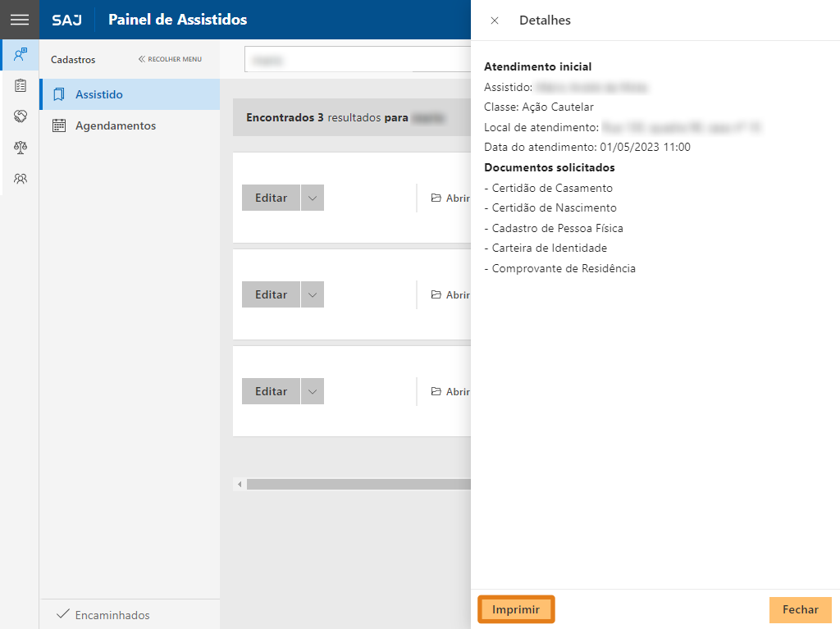840x629 pixels.
Task: Expand dropdown next to third Editar button
Action: 313,391
